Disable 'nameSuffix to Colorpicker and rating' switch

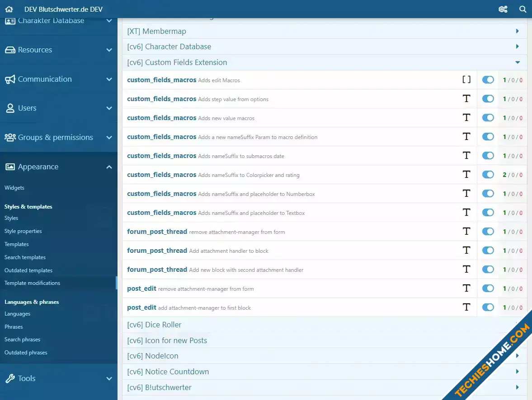click(x=488, y=175)
